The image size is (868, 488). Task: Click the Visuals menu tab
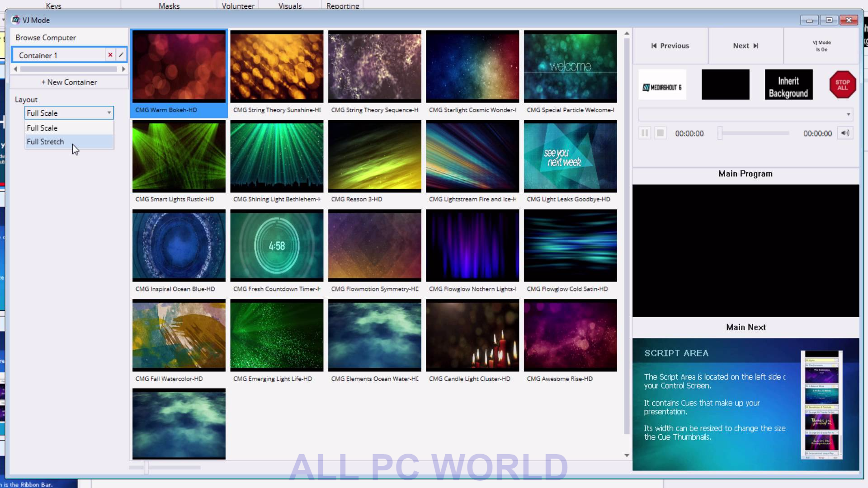click(289, 5)
